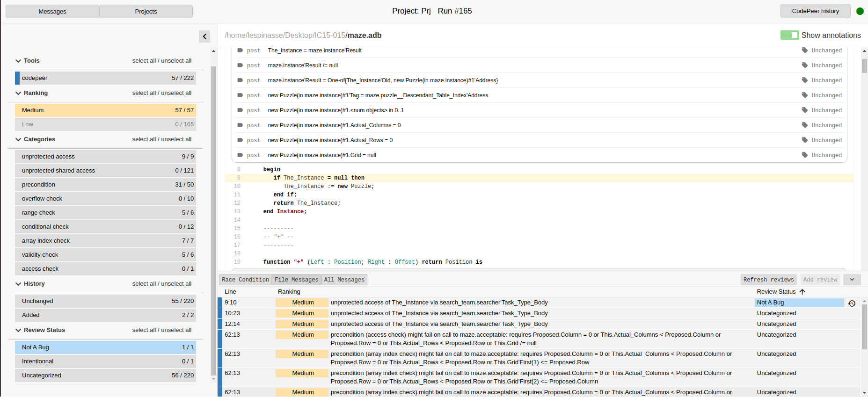Collapse the Tools section

coord(19,61)
